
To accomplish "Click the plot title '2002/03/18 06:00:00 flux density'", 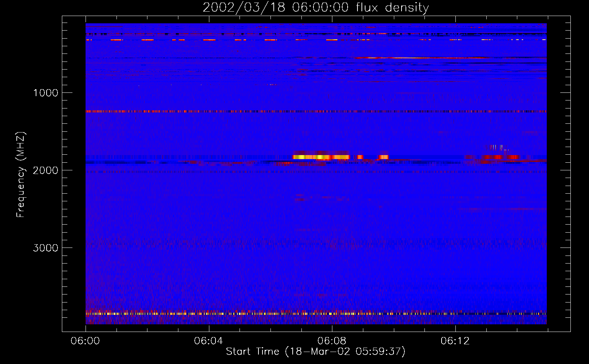I will coord(316,7).
